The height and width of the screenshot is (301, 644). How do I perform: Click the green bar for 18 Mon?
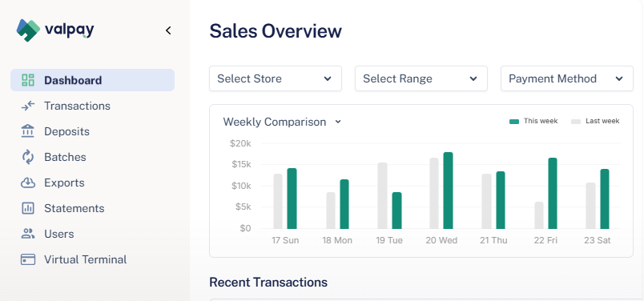tap(344, 204)
